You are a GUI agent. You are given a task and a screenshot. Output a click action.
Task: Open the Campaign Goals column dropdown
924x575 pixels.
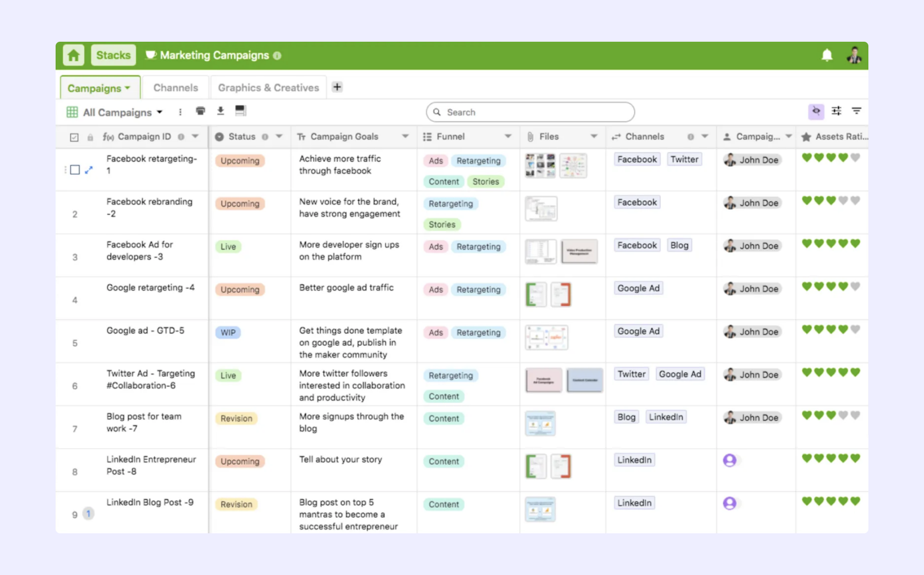coord(405,136)
